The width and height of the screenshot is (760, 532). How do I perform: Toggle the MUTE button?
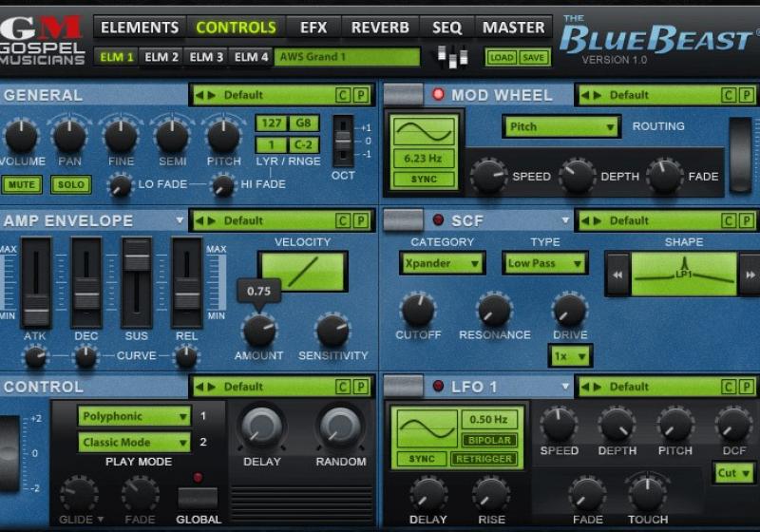[x=22, y=184]
